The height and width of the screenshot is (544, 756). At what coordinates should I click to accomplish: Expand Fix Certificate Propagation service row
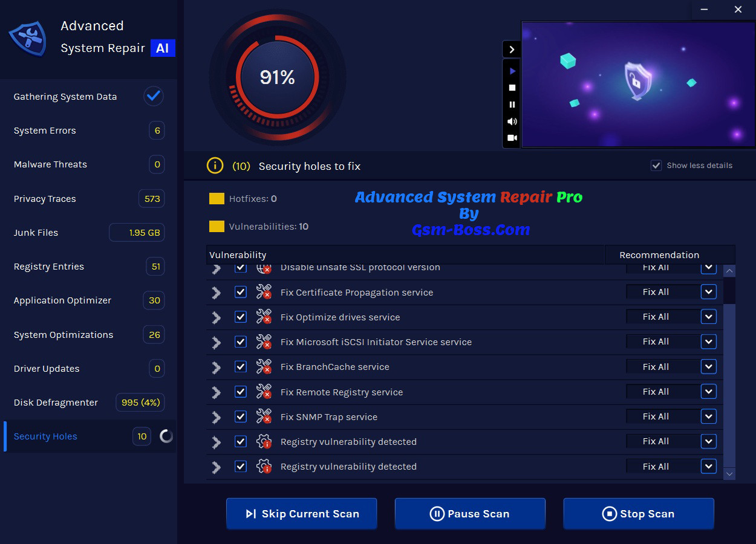pyautogui.click(x=216, y=293)
